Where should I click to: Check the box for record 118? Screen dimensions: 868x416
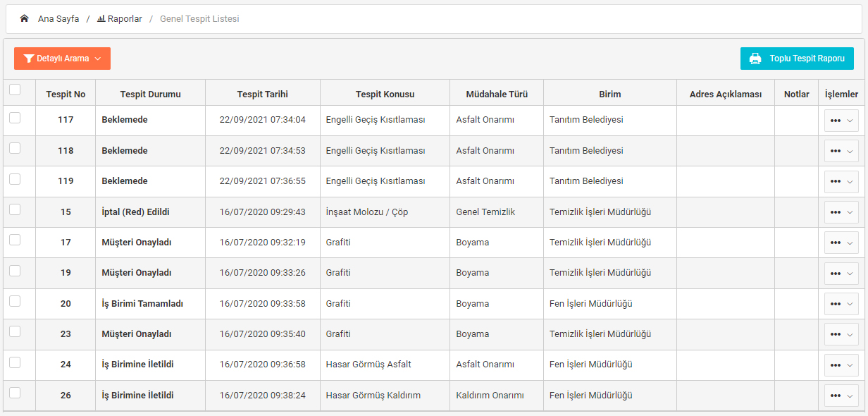pyautogui.click(x=15, y=148)
